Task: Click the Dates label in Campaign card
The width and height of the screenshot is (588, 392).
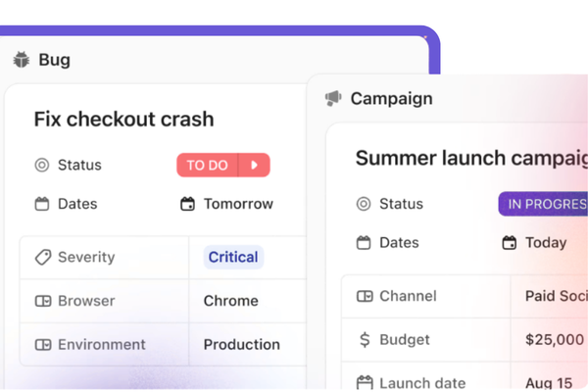Action: (x=400, y=243)
